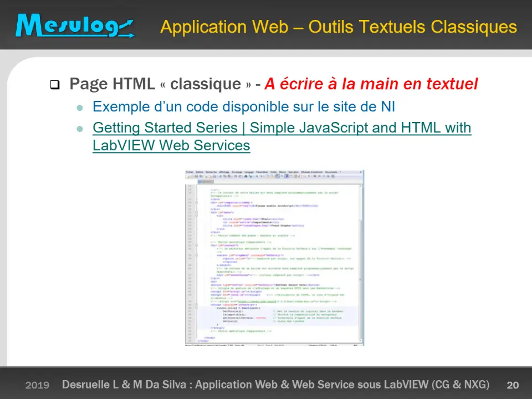Click the Notepad++ code screenshot thumbnail

pos(274,258)
